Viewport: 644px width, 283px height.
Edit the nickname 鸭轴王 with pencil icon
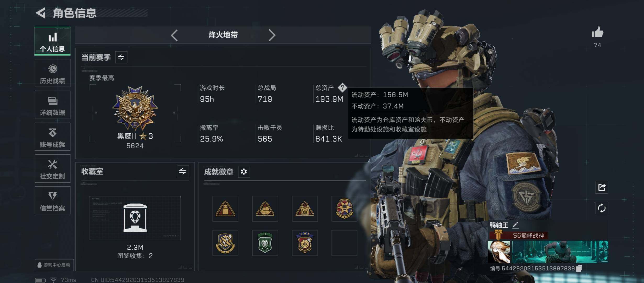[515, 225]
